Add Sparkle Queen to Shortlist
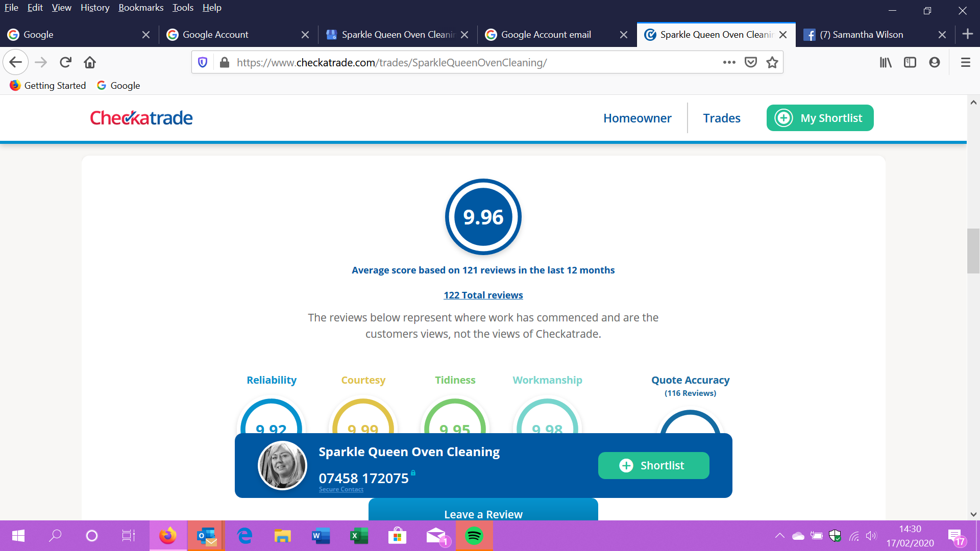This screenshot has height=551, width=980. [654, 465]
